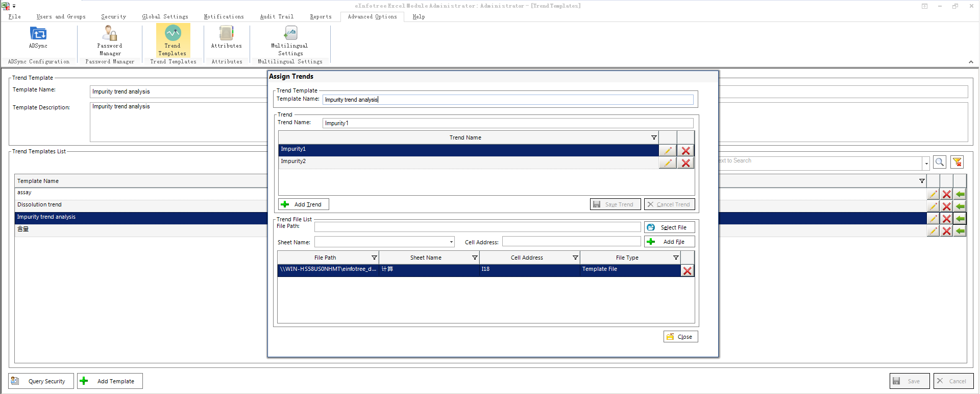The height and width of the screenshot is (394, 980).
Task: Click green arrow for assay template
Action: pos(960,194)
